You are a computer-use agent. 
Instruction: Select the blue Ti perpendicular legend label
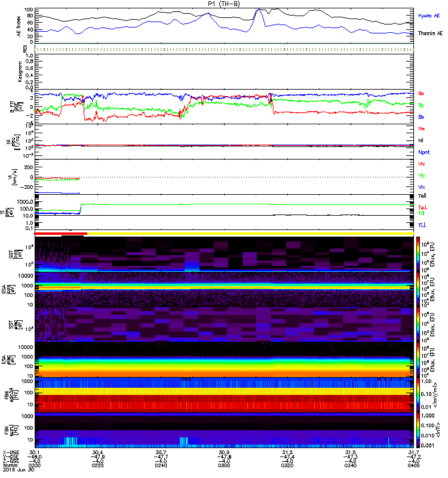click(422, 225)
